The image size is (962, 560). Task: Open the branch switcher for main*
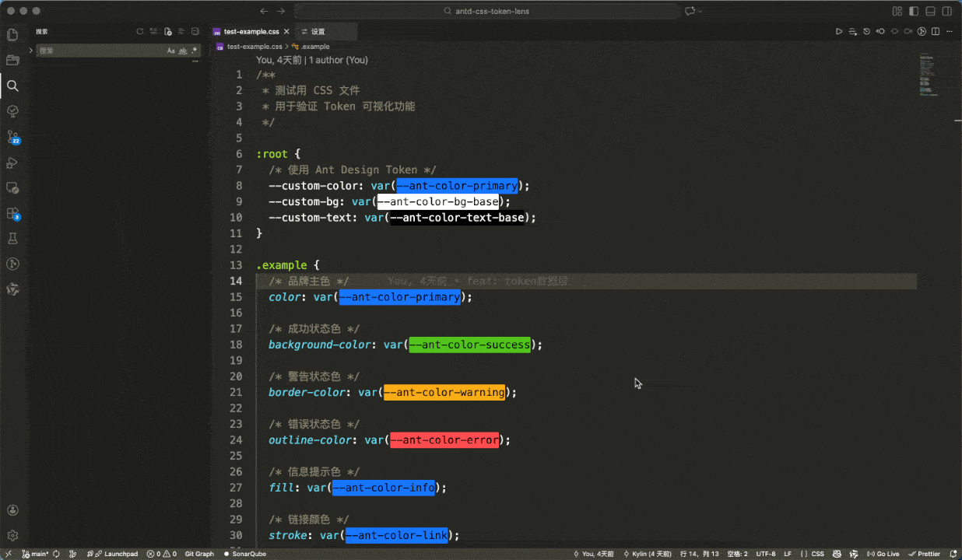coord(36,554)
